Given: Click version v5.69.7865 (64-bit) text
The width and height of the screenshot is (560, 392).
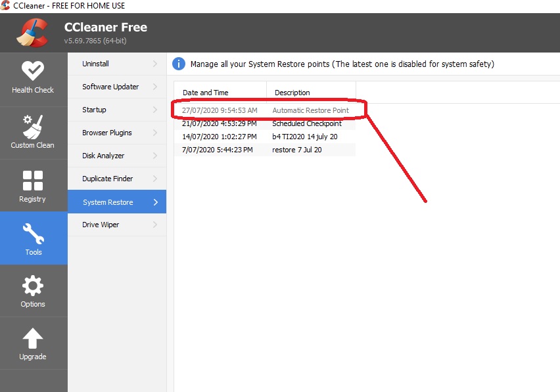Looking at the screenshot, I should click(x=95, y=41).
